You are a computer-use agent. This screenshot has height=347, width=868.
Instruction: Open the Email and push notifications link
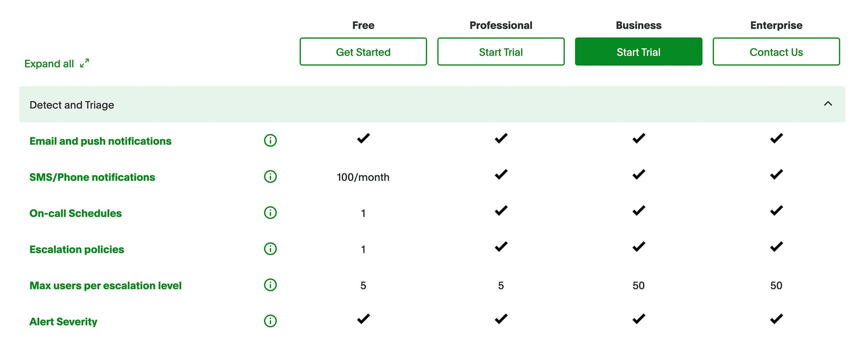(100, 141)
